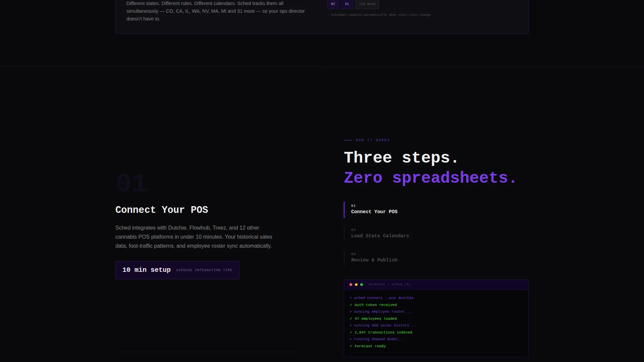This screenshot has height=362, width=644.
Task: Click the Different states. Different rules paragraph
Action: click(216, 11)
